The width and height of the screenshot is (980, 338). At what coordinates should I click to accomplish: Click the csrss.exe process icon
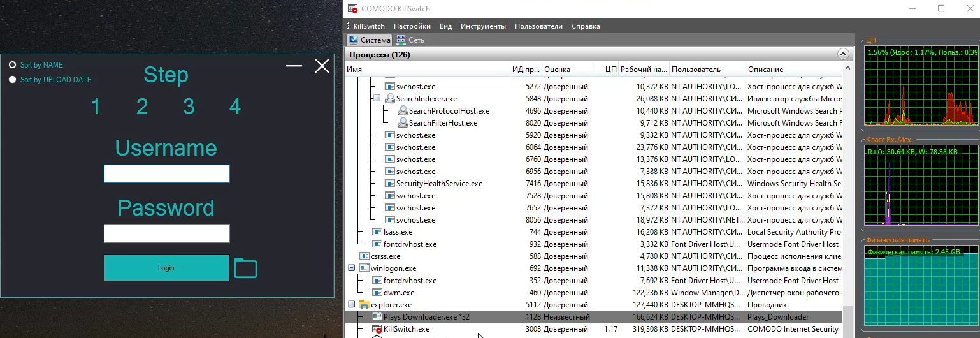pos(364,256)
